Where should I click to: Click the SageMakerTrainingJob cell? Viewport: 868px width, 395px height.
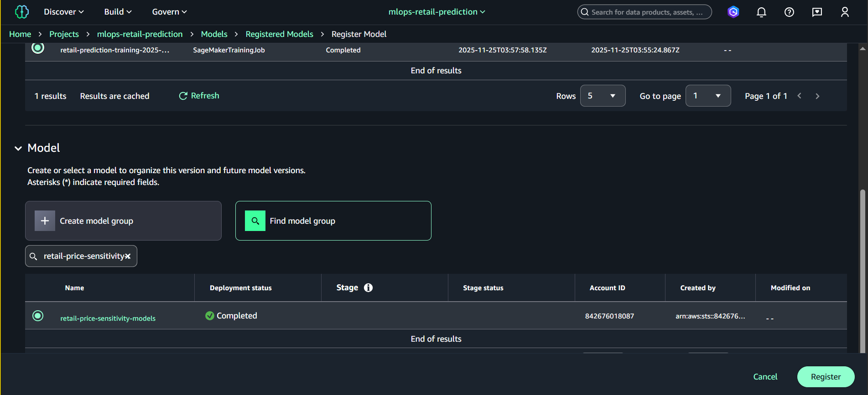229,50
